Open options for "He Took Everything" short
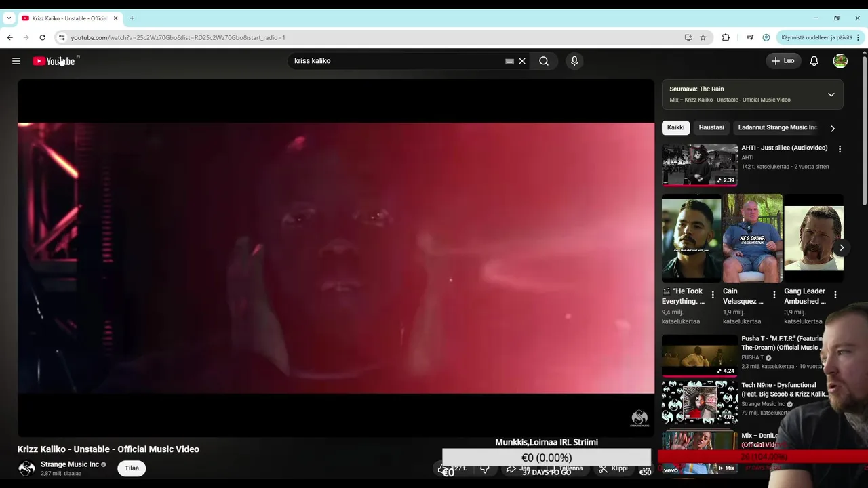Screen dimensions: 868x488 pos(713,295)
